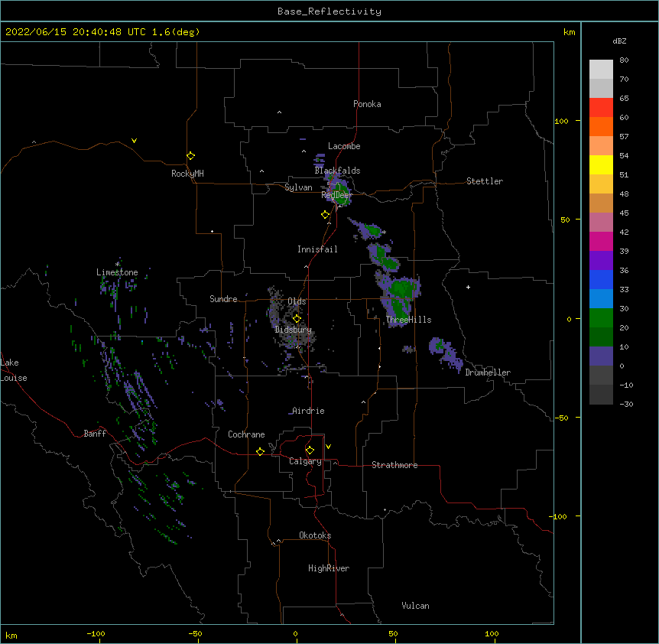Click the Stettler city label
659x644 pixels.
coord(485,181)
